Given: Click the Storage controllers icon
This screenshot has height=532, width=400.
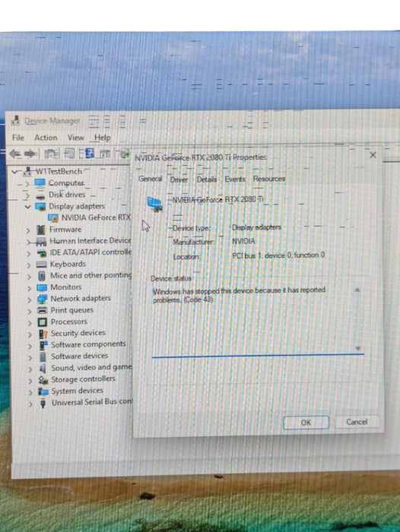Looking at the screenshot, I should click(43, 380).
